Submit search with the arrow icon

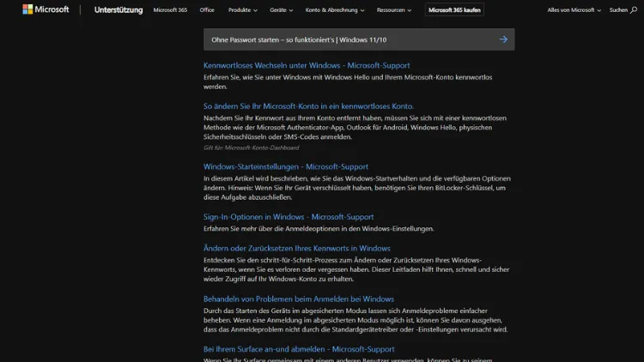[x=503, y=39]
